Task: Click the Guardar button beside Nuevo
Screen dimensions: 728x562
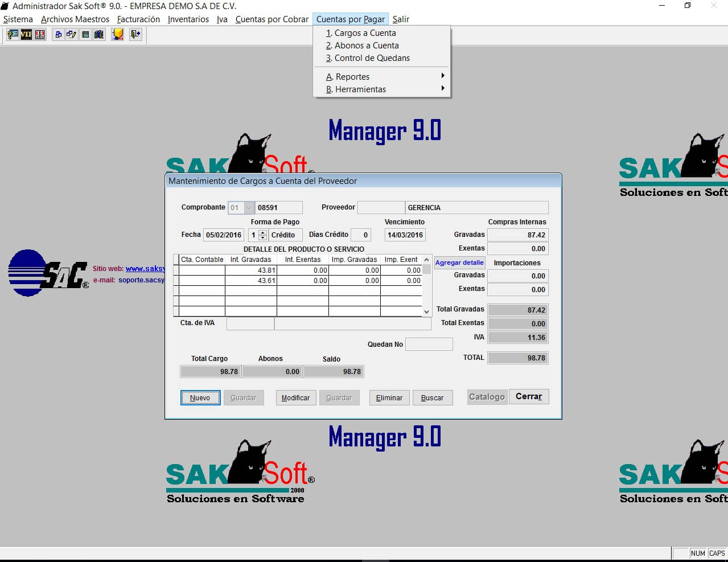Action: (x=244, y=398)
